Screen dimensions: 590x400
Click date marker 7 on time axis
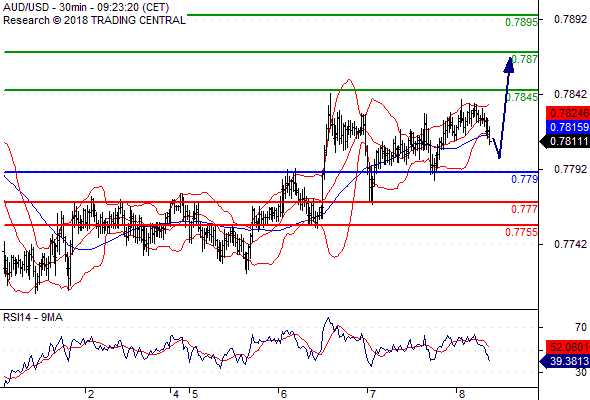[x=372, y=394]
